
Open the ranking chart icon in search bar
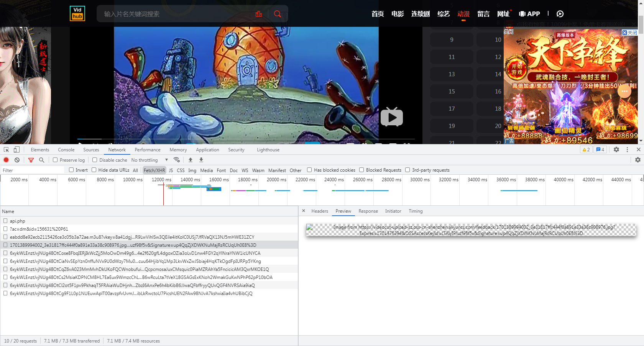coord(259,14)
